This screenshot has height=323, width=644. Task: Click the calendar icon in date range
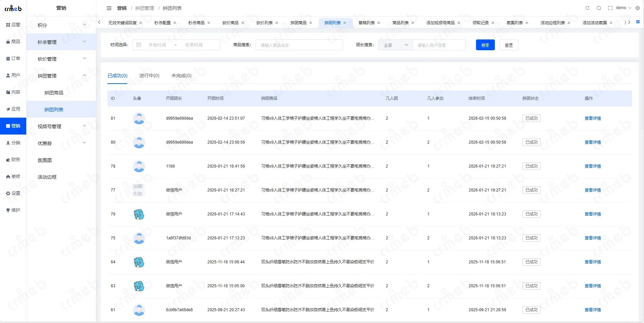pos(139,45)
